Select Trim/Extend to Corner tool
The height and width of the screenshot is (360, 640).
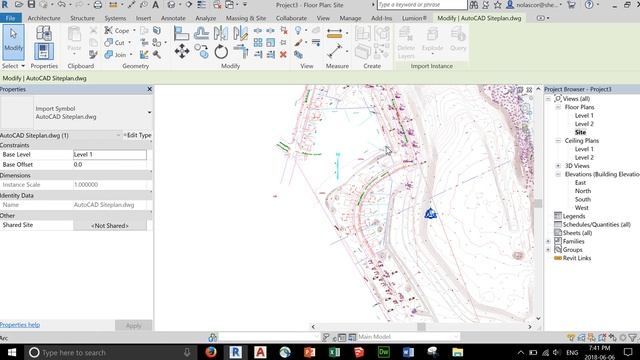click(241, 52)
